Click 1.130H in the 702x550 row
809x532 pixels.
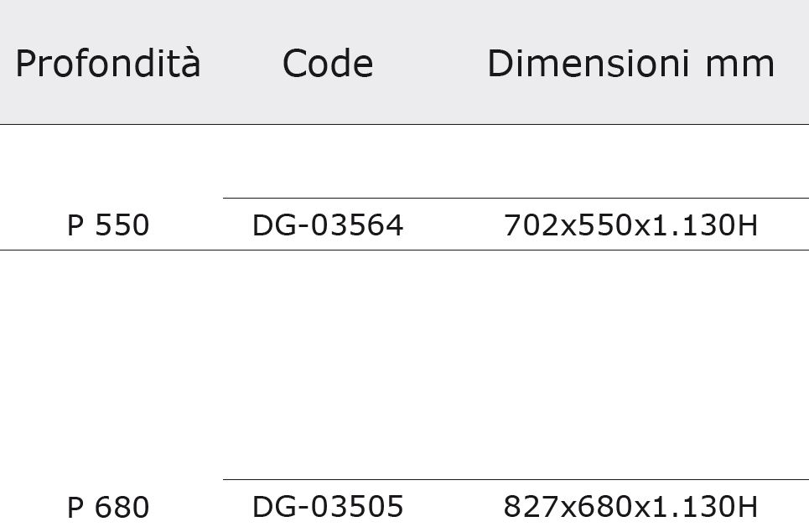[x=705, y=225]
